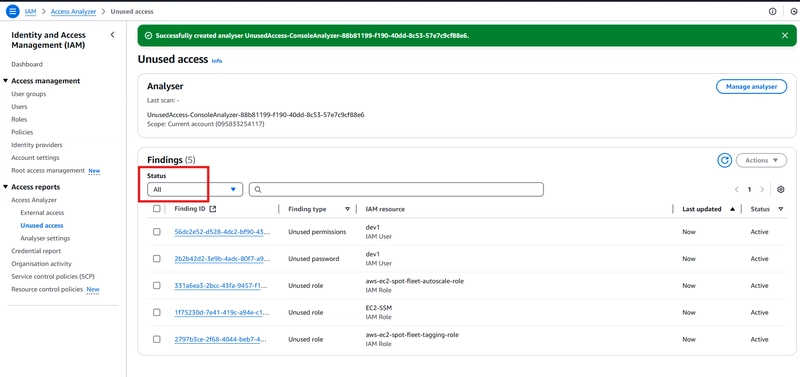Click the Manage analyser button
The height and width of the screenshot is (377, 800).
pyautogui.click(x=752, y=87)
